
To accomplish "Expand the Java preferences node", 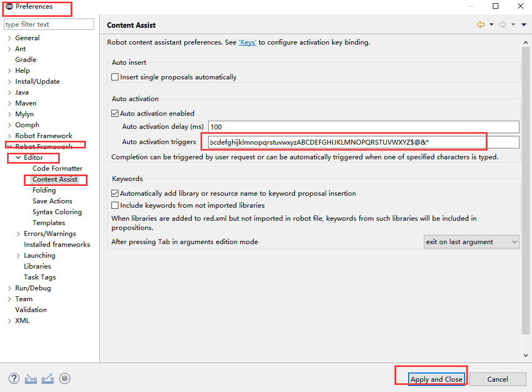I will pyautogui.click(x=10, y=92).
